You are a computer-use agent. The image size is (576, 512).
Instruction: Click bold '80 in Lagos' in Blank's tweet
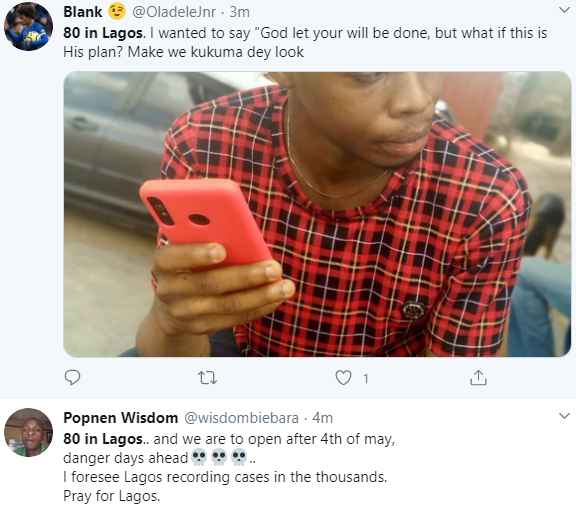(x=103, y=33)
